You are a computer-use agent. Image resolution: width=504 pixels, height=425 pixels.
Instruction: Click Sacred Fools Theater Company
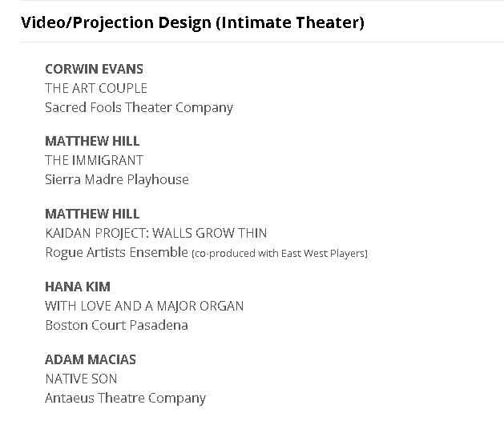[x=139, y=107]
